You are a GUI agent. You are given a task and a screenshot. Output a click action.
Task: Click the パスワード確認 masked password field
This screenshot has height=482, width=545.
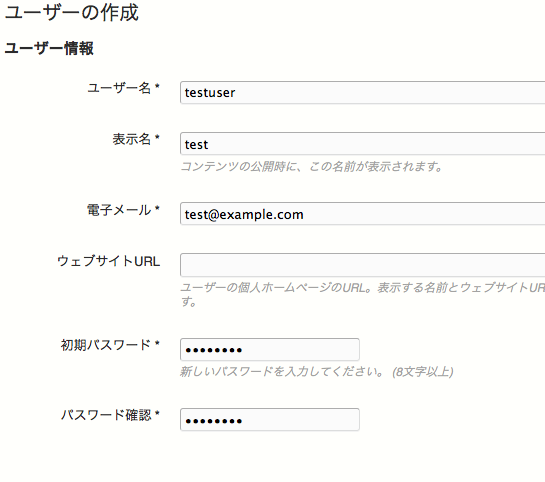coord(270,420)
